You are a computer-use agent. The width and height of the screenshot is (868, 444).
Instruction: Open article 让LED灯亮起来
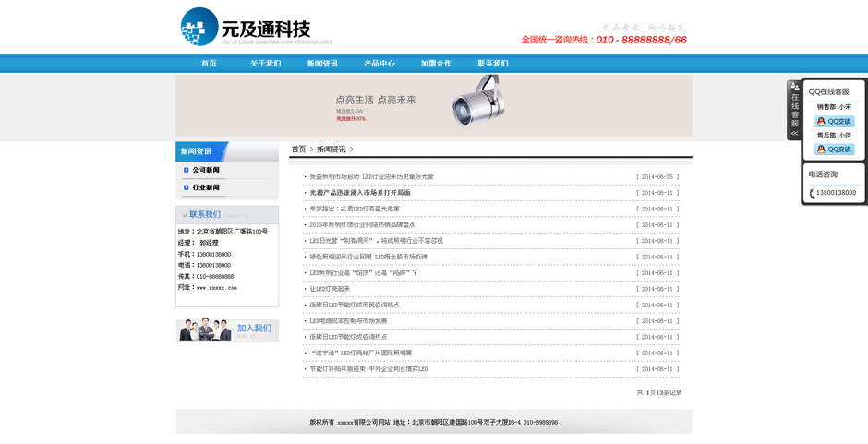pyautogui.click(x=330, y=289)
